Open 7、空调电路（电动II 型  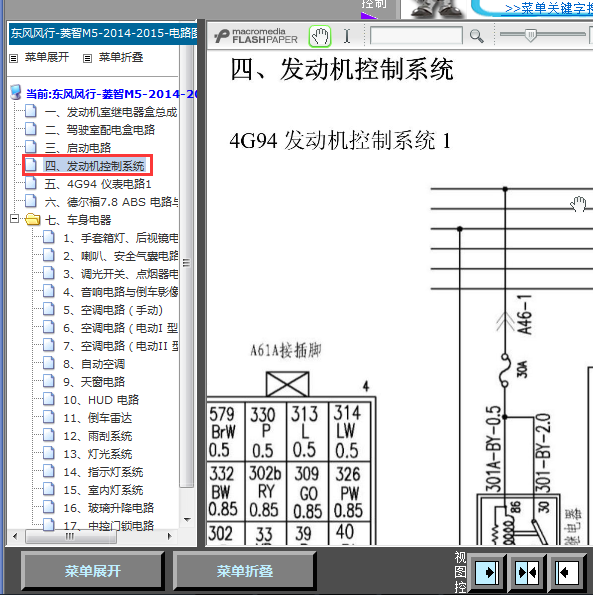point(121,346)
